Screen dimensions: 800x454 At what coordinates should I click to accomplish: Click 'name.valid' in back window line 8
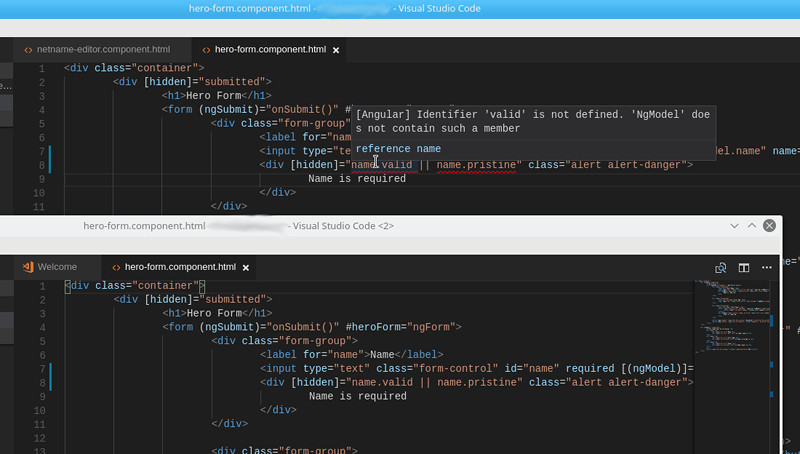pos(382,165)
